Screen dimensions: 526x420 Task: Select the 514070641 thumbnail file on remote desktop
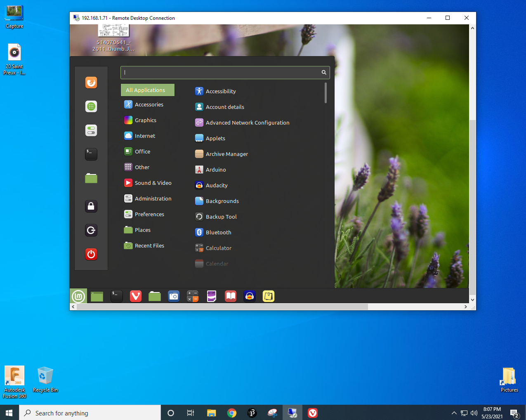coord(113,38)
